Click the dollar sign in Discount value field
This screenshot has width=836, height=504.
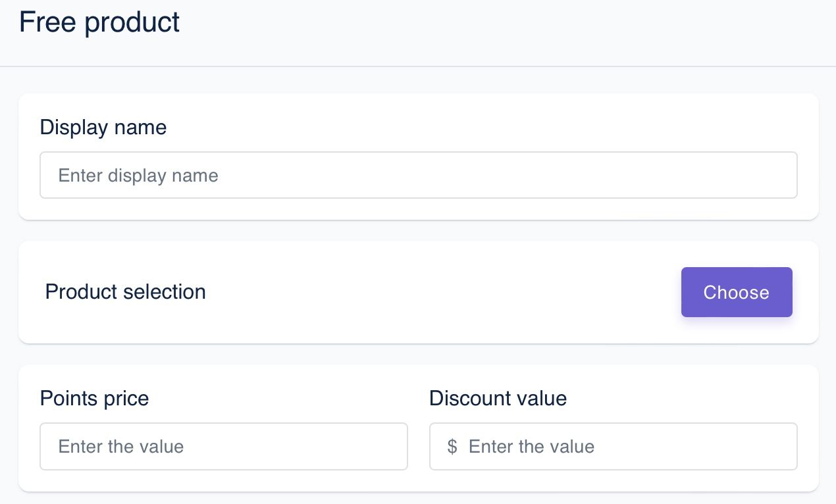tap(452, 447)
